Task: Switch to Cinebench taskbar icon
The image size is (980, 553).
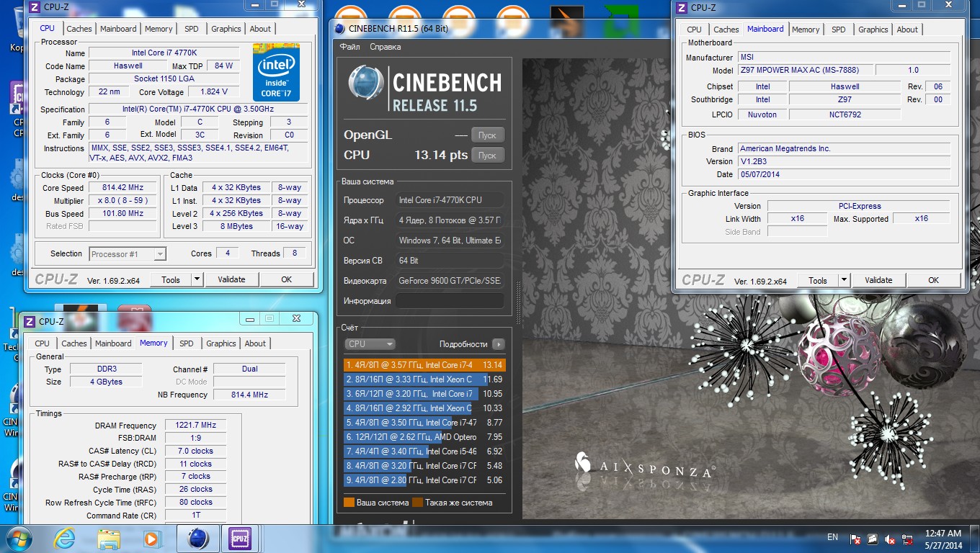Action: [197, 538]
